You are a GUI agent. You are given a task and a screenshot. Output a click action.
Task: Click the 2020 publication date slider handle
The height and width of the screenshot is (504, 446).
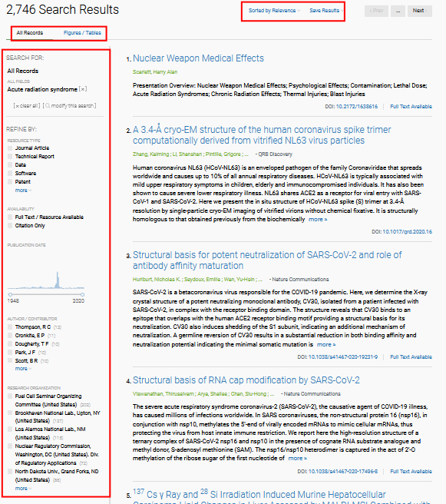coord(82,294)
